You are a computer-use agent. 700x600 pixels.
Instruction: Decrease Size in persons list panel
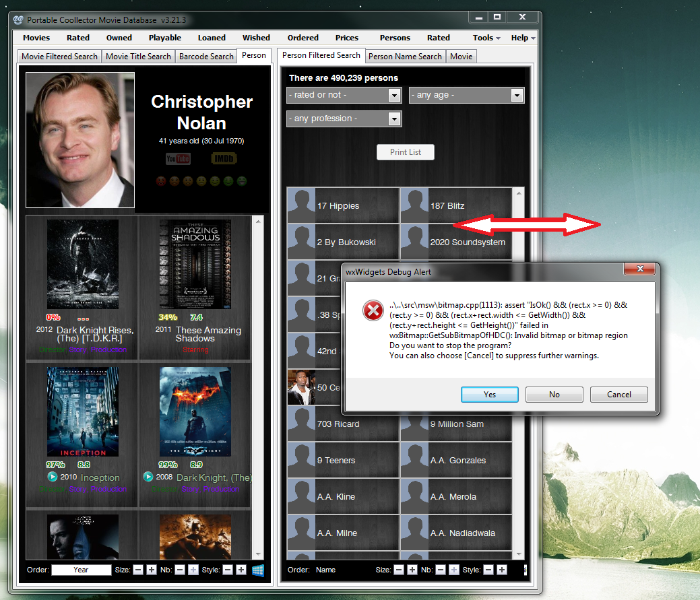click(399, 570)
